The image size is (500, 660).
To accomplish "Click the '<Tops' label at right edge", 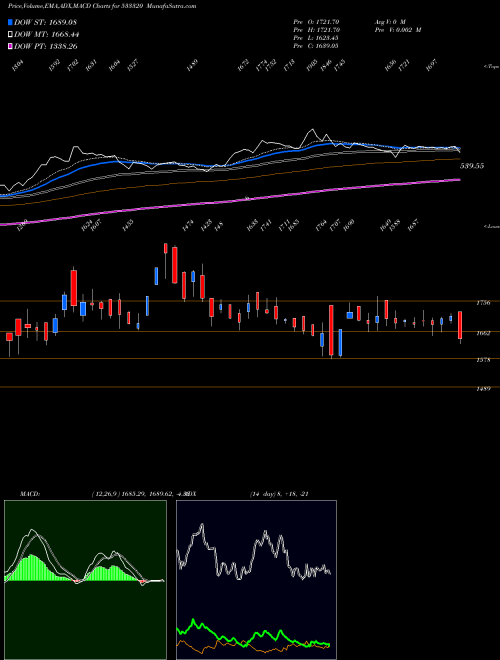I will point(491,67).
